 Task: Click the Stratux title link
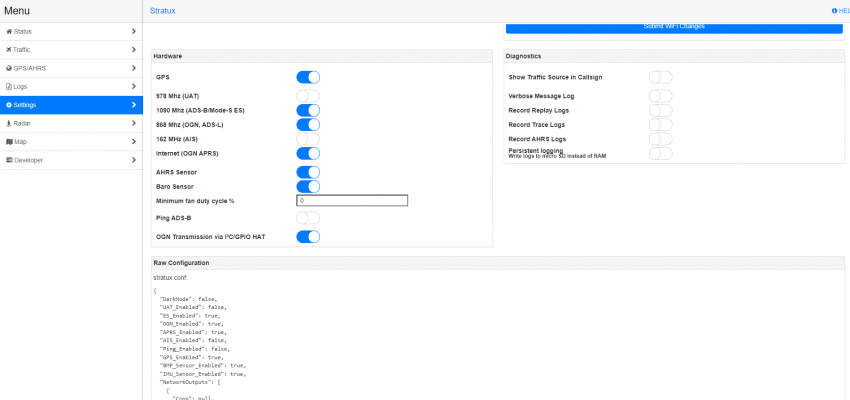(163, 11)
